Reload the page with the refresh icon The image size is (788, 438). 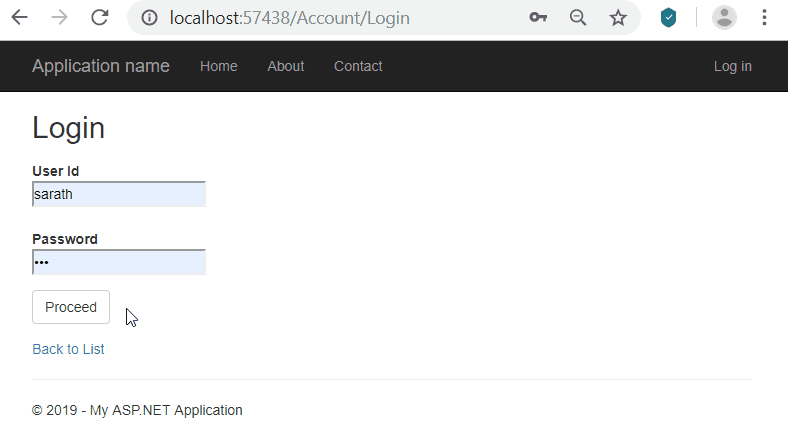tap(100, 18)
